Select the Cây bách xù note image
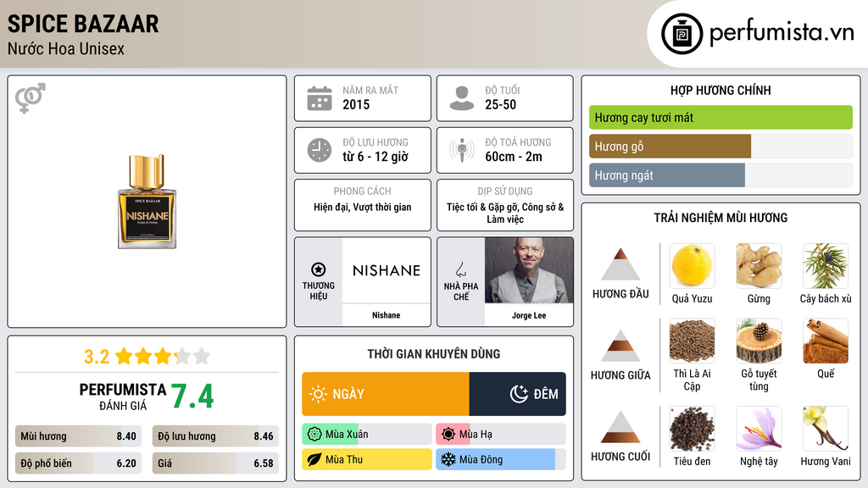This screenshot has width=868, height=488. 826,266
